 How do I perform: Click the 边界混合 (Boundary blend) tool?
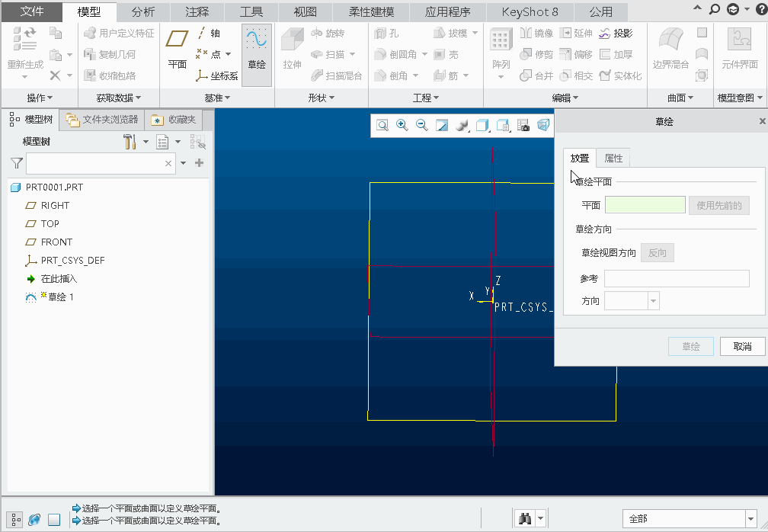point(670,49)
